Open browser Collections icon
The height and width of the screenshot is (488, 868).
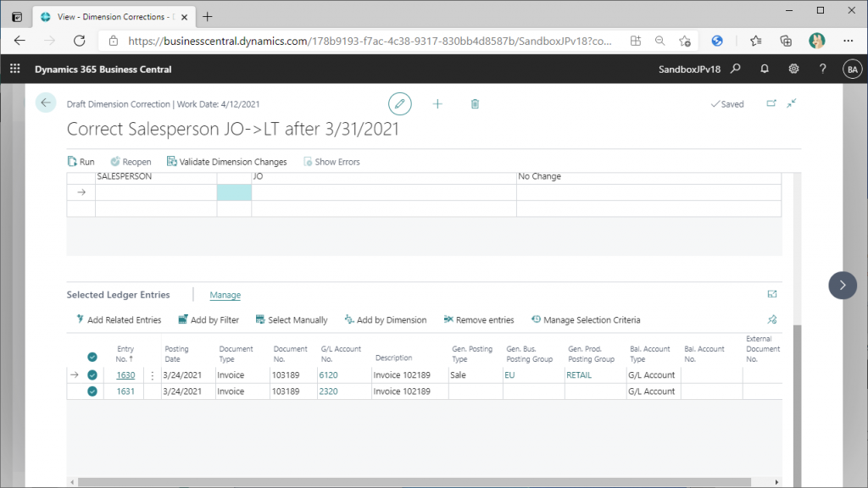coord(786,41)
